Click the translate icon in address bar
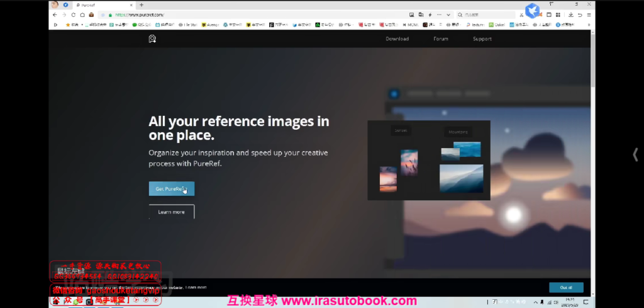The height and width of the screenshot is (308, 644). pos(421,15)
